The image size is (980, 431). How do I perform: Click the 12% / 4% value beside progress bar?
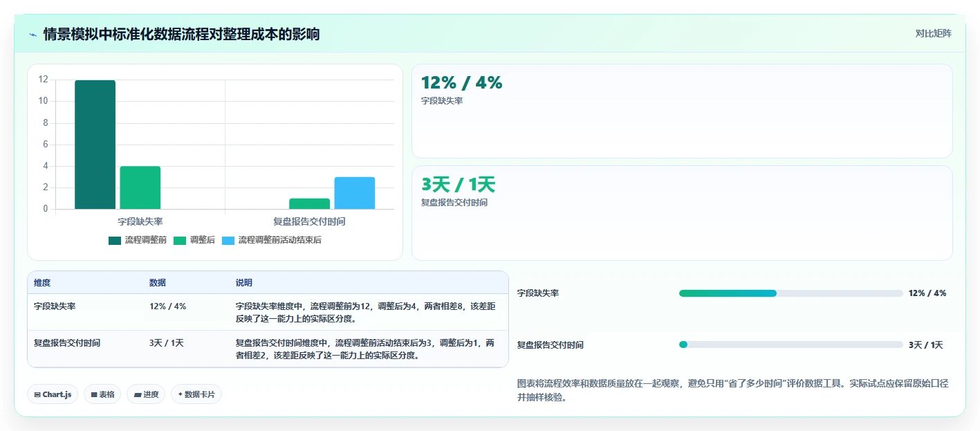point(927,293)
